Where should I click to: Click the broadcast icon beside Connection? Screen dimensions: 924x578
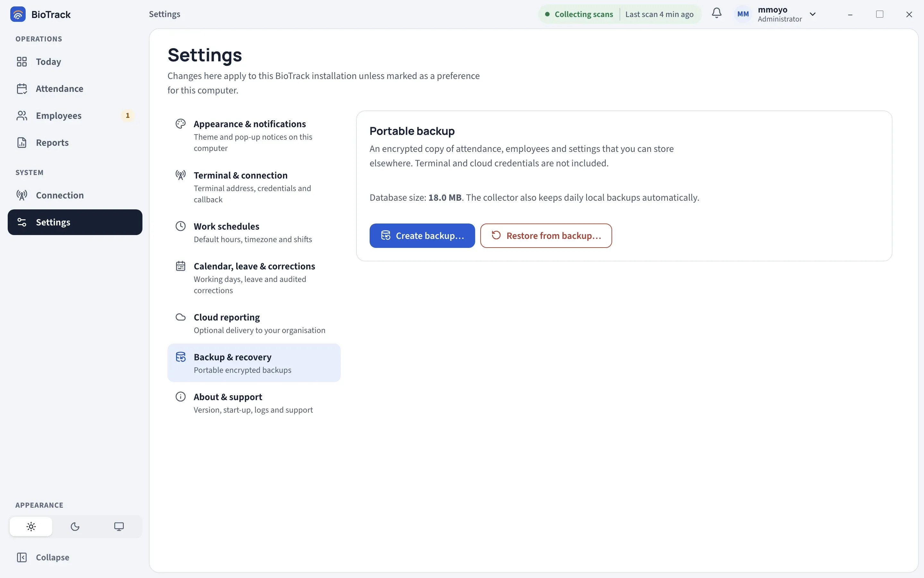(x=22, y=195)
